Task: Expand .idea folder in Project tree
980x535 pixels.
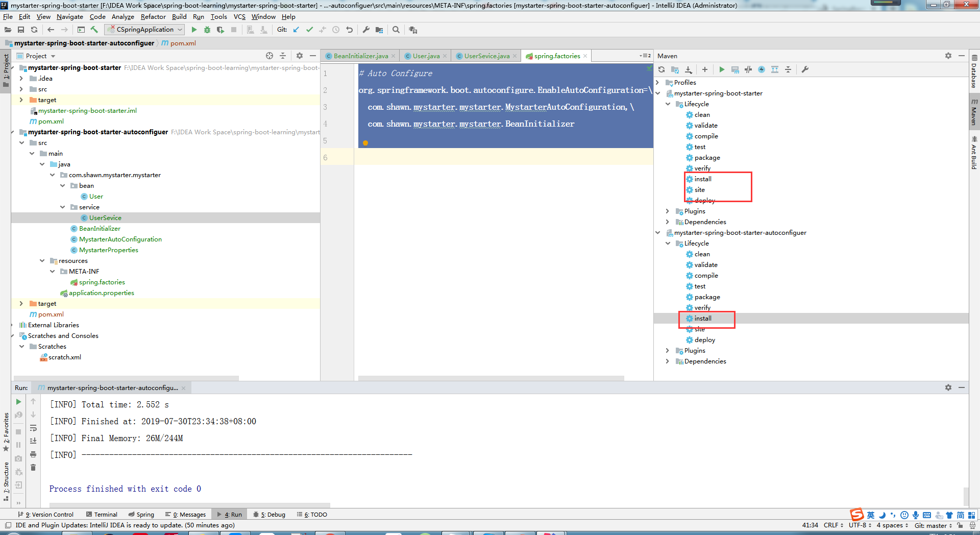Action: [21, 78]
